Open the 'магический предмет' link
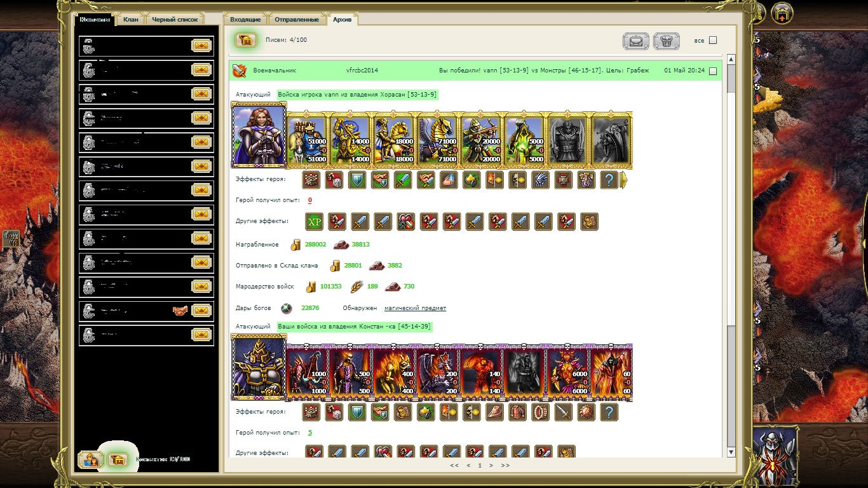The image size is (868, 488). point(415,308)
